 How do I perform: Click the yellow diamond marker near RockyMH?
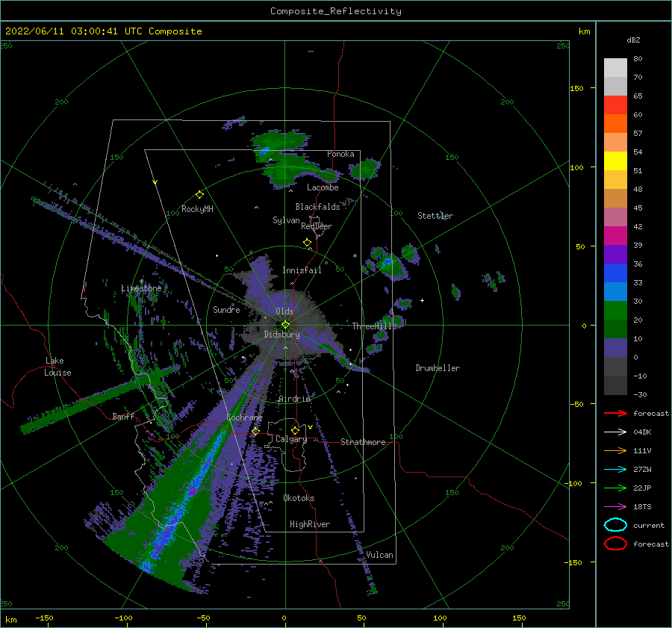click(x=199, y=195)
